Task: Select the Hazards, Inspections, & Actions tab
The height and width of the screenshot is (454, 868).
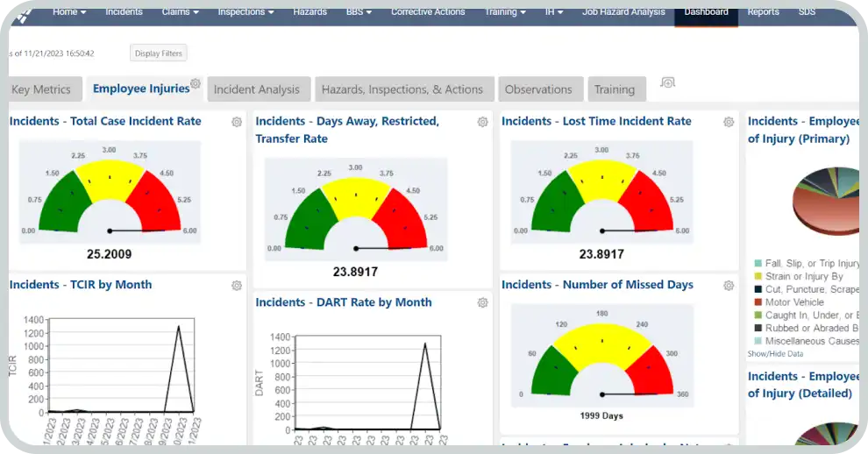Action: point(402,89)
